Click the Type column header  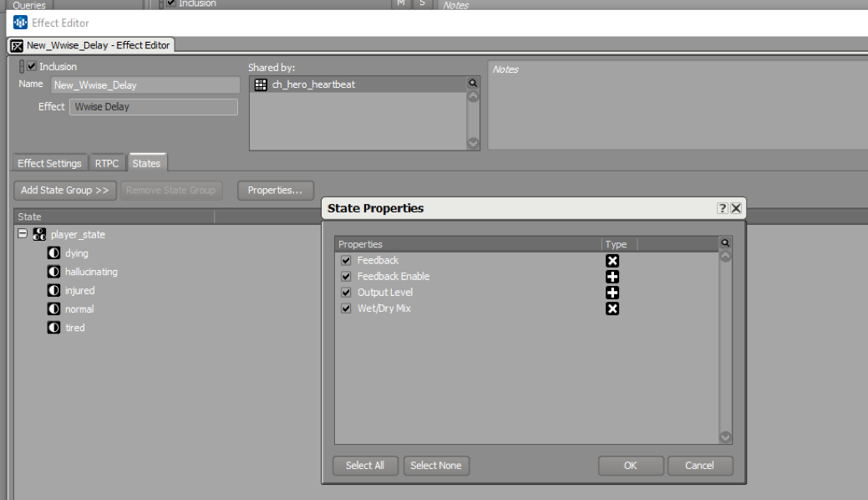coord(619,244)
